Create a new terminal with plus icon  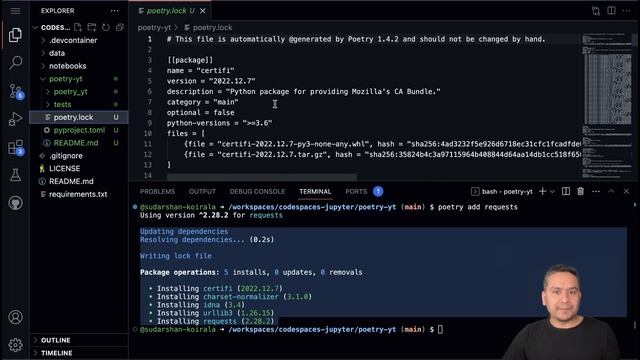point(542,191)
